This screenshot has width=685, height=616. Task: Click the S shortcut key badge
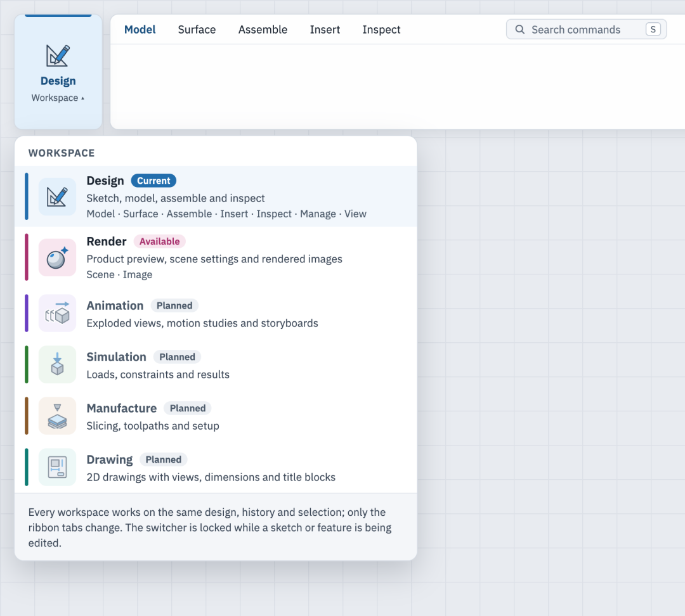click(653, 29)
